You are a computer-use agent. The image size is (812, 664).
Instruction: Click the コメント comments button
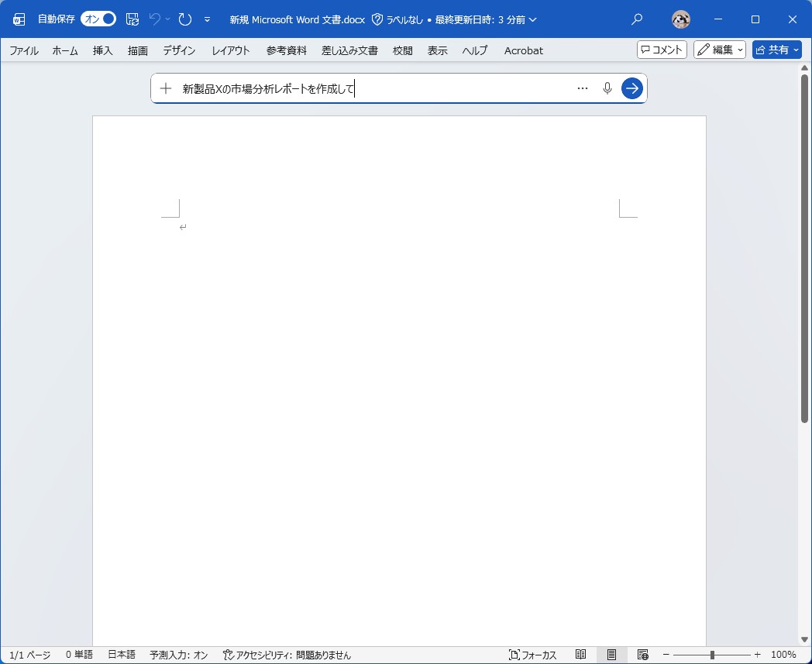[x=662, y=50]
